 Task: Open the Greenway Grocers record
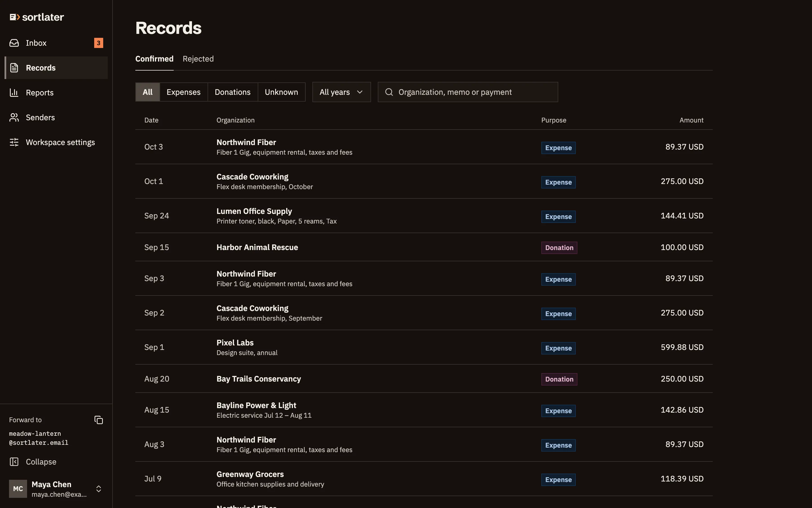[424, 479]
